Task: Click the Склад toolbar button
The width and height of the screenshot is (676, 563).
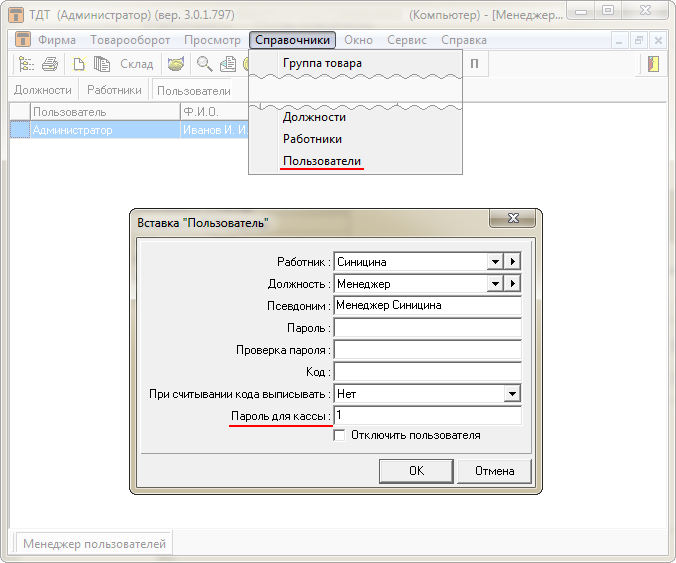Action: click(137, 64)
